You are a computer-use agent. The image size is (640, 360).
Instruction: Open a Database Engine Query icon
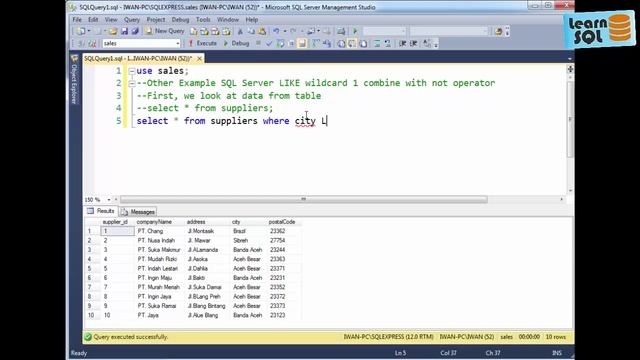(x=193, y=31)
